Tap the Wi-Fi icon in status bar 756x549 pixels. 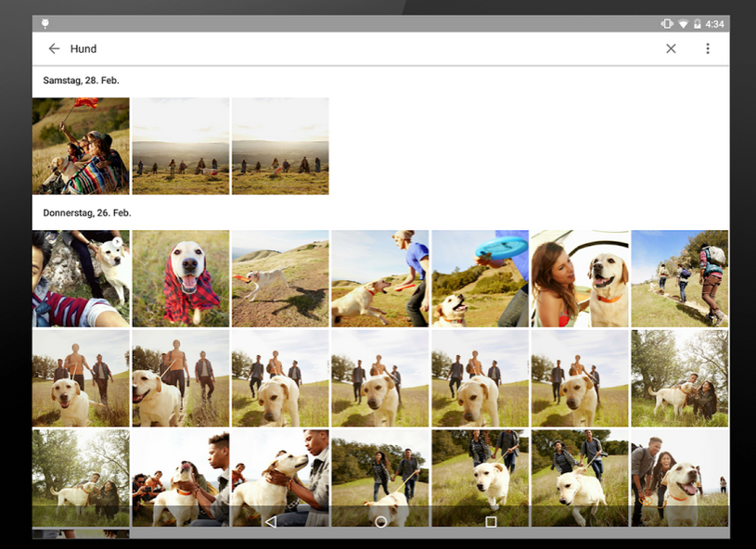[683, 23]
